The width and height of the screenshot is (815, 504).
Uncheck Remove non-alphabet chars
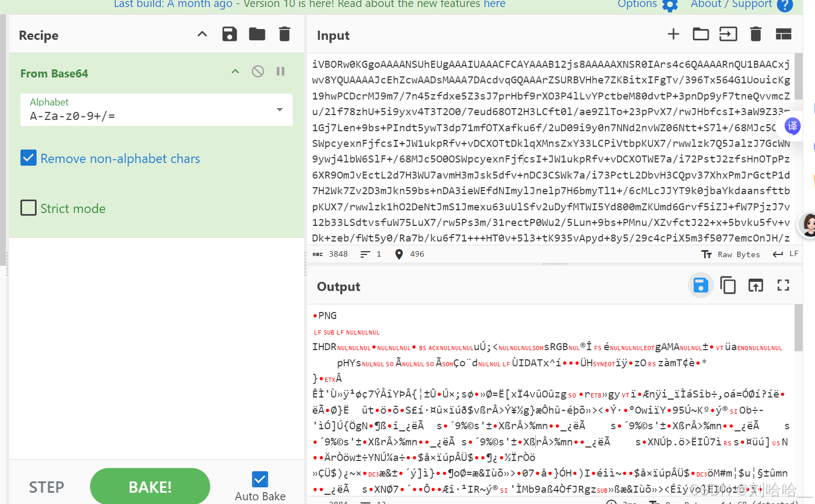tap(29, 158)
